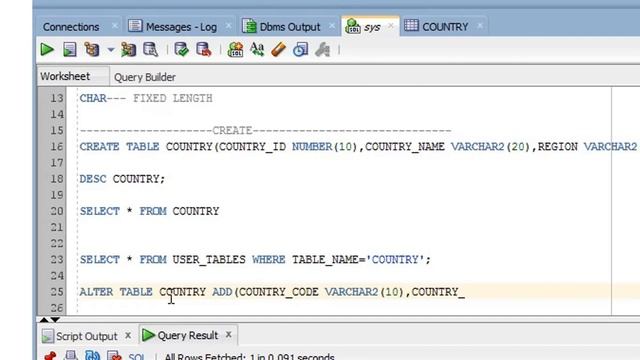Click the 'All Rows Fetched' status text
The width and height of the screenshot is (640, 360).
click(249, 357)
